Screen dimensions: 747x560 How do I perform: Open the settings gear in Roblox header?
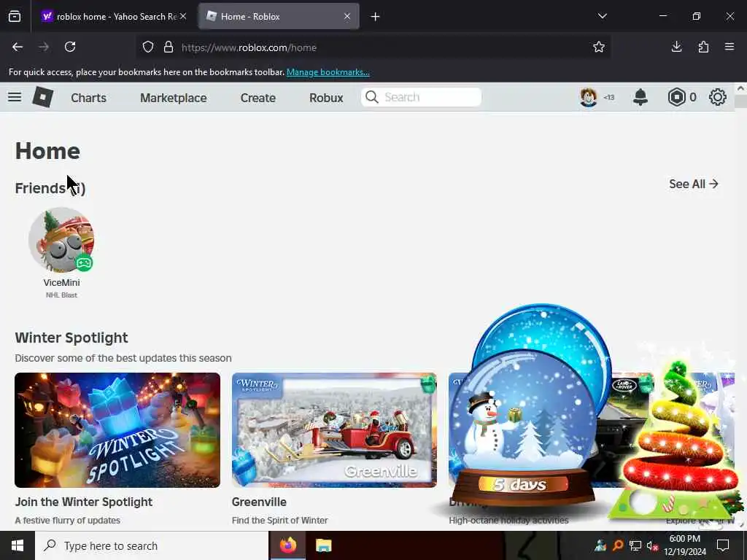[718, 97]
